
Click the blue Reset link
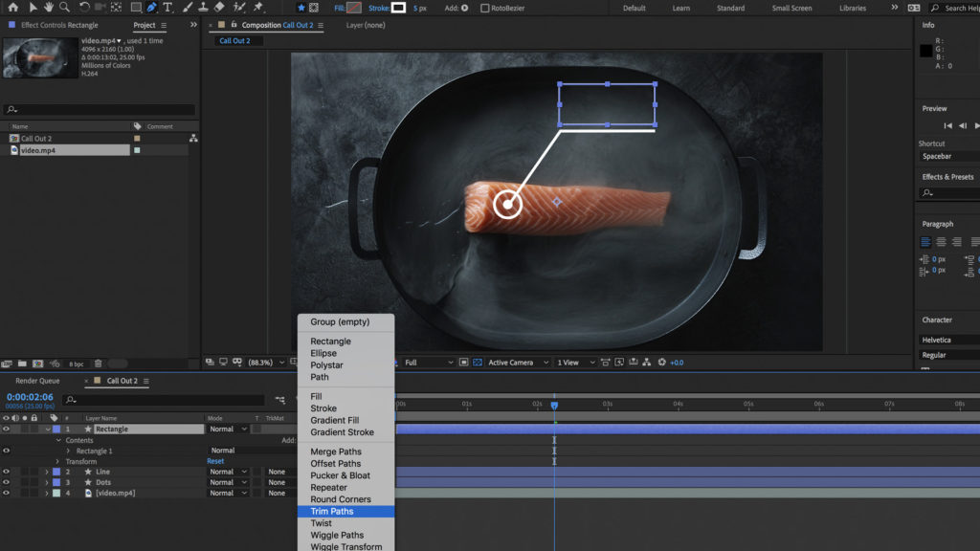pyautogui.click(x=215, y=461)
